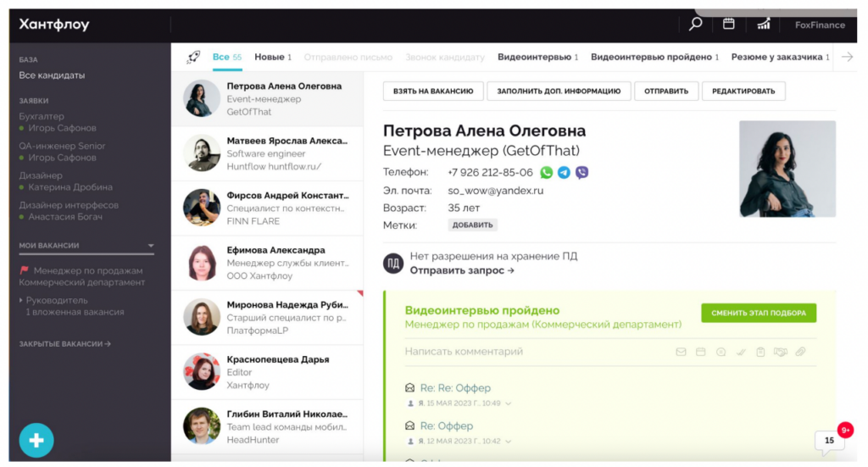The image size is (868, 467).
Task: Open WhatsApp chat for the phone number
Action: (x=547, y=172)
